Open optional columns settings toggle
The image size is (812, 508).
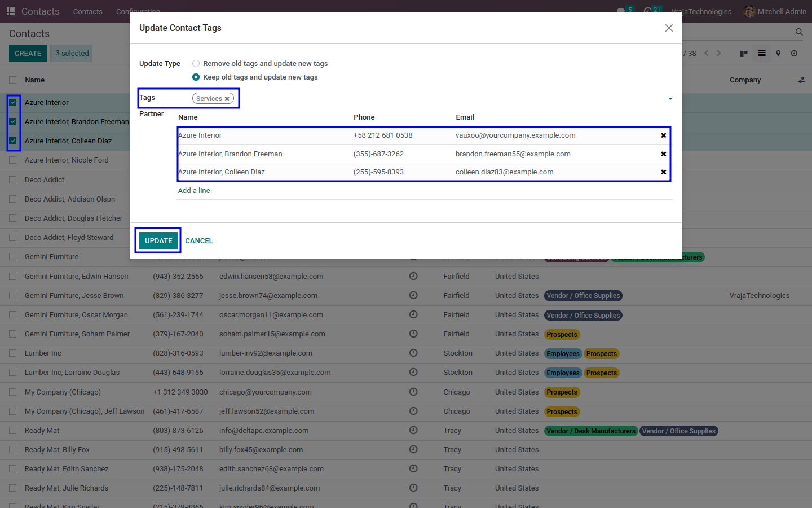point(801,80)
